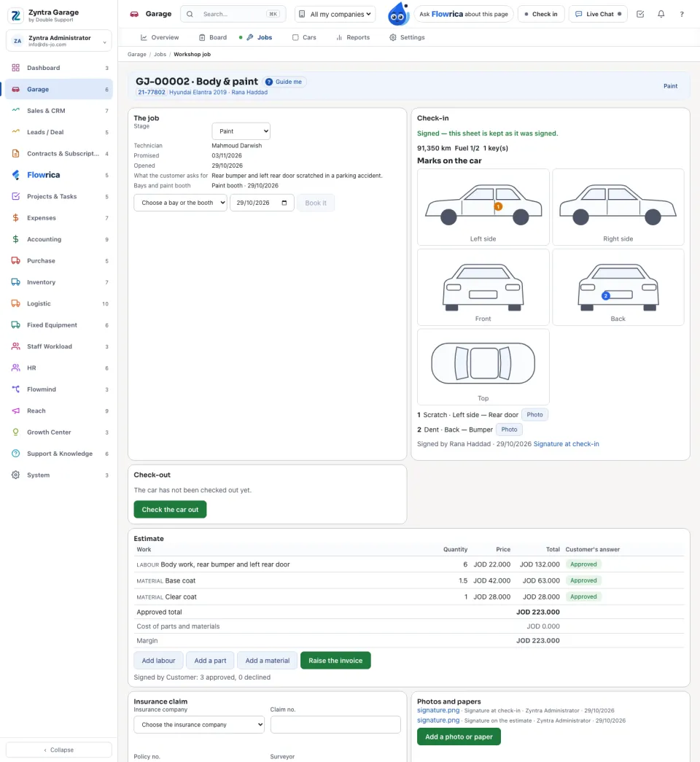The width and height of the screenshot is (700, 762).
Task: Open the notifications bell
Action: tap(661, 14)
